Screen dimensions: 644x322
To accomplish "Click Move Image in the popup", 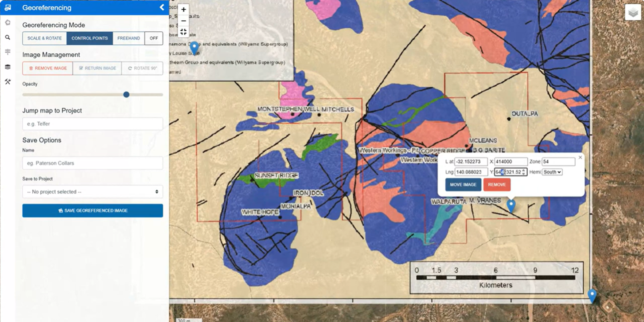I will [x=463, y=185].
